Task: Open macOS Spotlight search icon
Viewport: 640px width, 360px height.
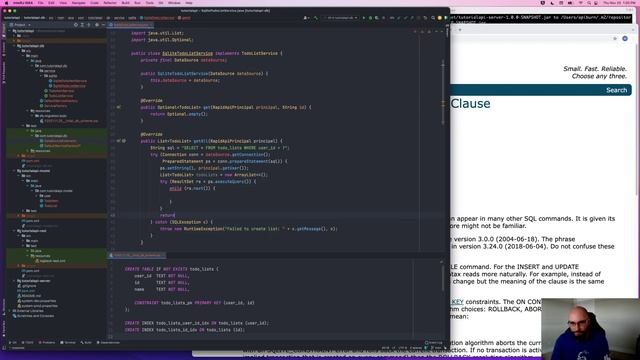Action: (x=589, y=3)
